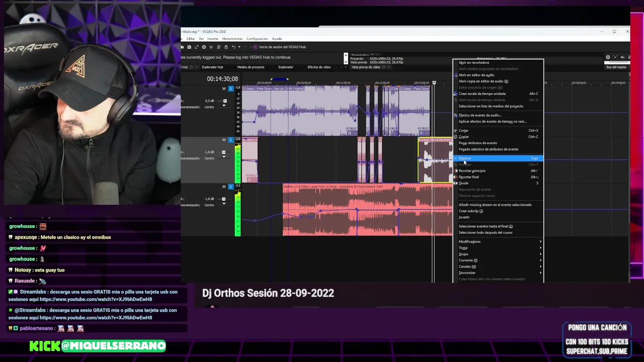
Task: Choose Invertir in the context menu
Action: point(498,217)
